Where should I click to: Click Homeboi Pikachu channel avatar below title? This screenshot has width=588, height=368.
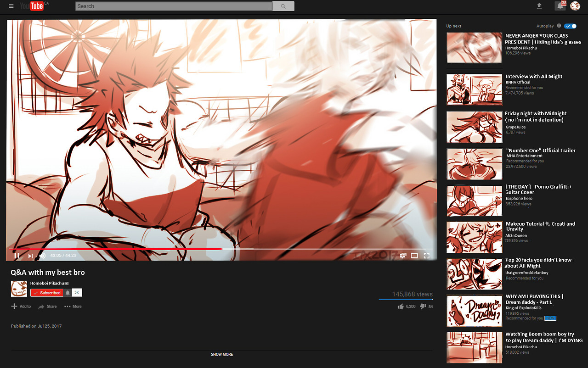tap(19, 289)
